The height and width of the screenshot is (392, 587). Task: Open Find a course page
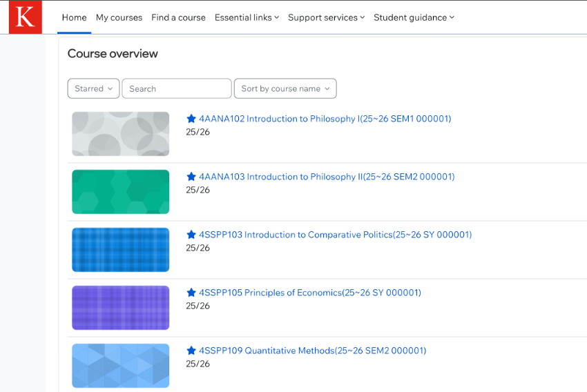point(178,17)
